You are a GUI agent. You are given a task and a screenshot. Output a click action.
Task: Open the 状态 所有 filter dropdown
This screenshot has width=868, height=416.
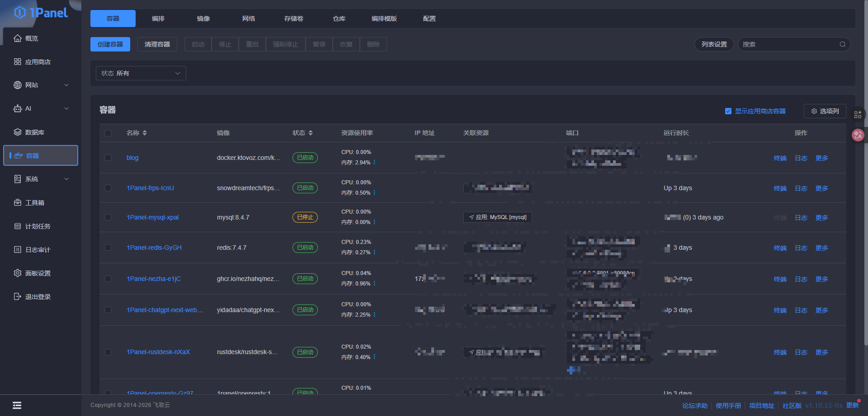[141, 73]
